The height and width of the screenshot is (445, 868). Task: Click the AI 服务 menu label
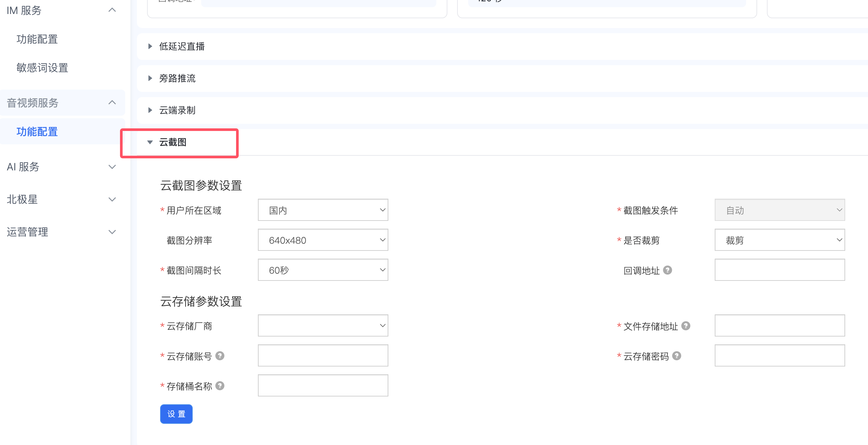coord(23,166)
